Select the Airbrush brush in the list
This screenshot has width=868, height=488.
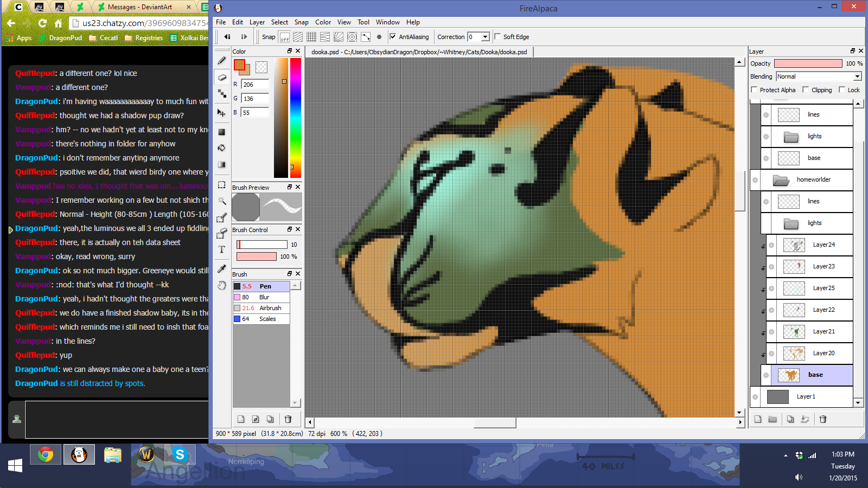(261, 308)
